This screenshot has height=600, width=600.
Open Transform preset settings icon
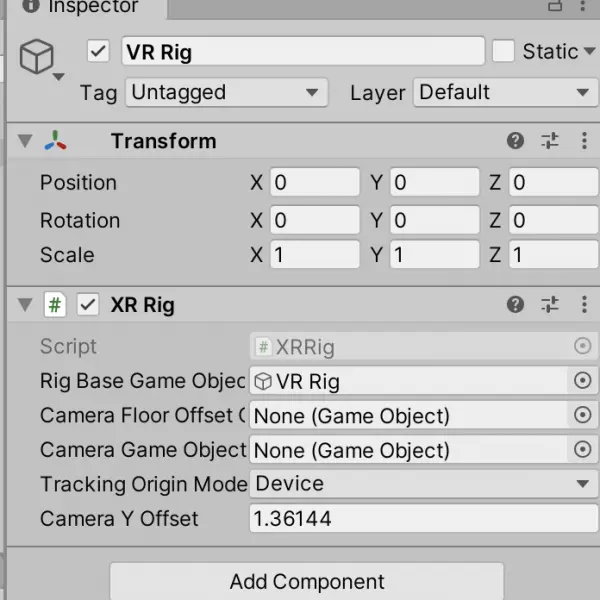click(550, 141)
